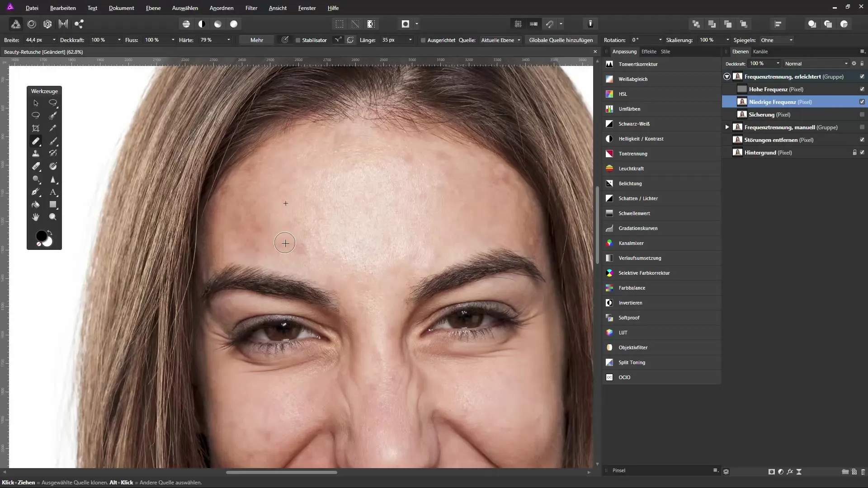Open the Ebene menu

tap(153, 8)
